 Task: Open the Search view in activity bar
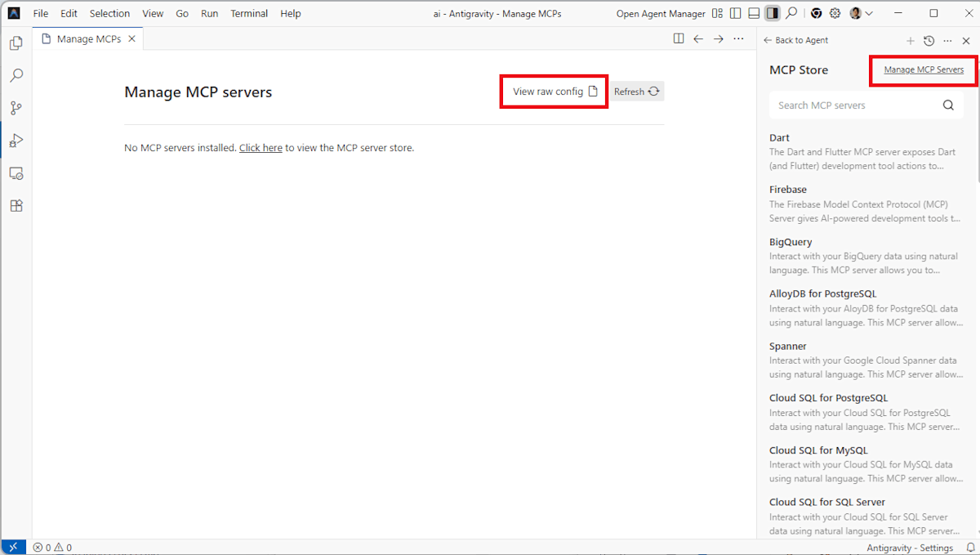click(16, 75)
